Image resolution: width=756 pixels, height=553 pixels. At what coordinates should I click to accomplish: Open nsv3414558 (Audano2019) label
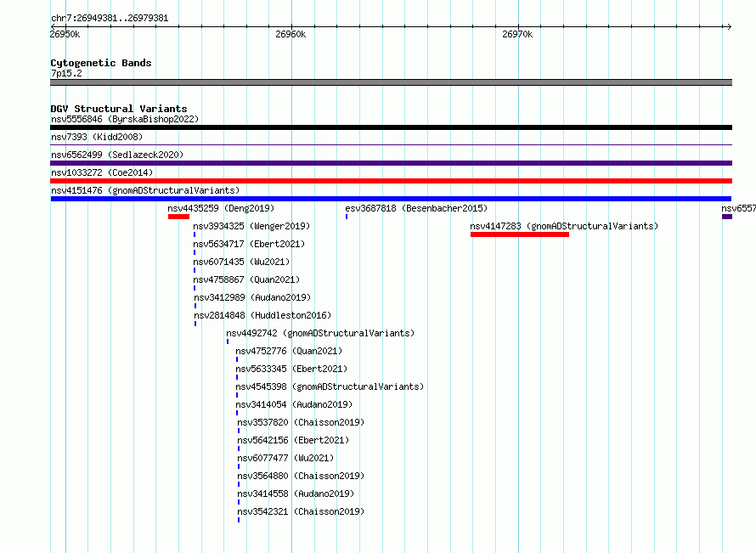tap(296, 494)
